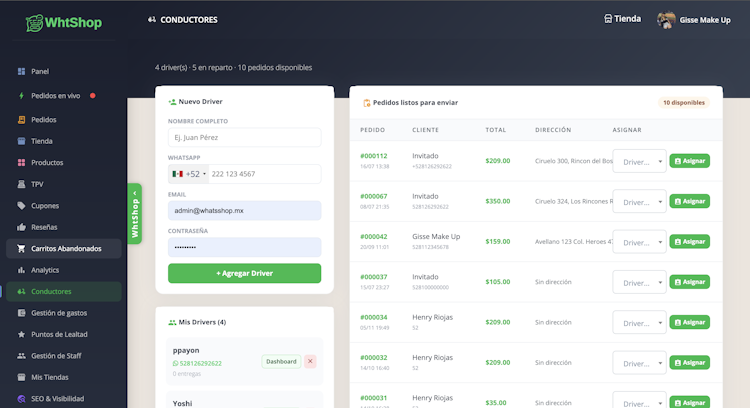Click the clipboard icon by Pedidos listos para enviar

[367, 103]
